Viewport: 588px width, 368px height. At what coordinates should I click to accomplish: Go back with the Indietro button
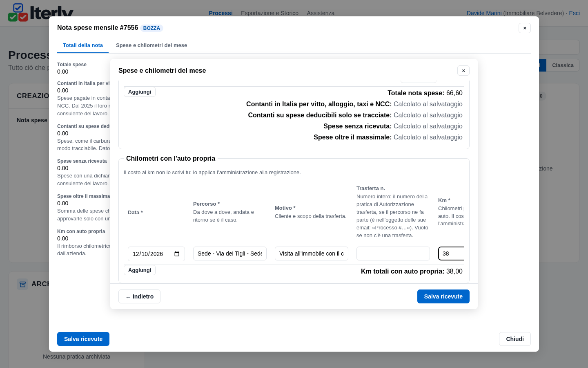tap(139, 296)
